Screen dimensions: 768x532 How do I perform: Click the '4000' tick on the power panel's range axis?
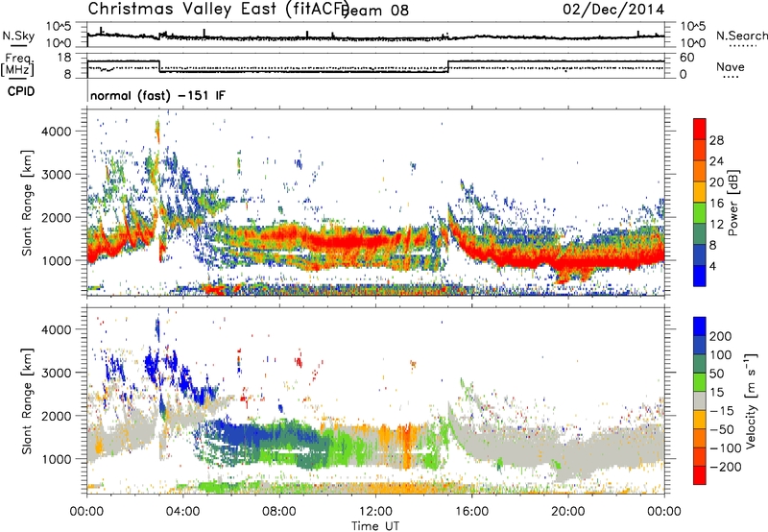click(x=56, y=132)
